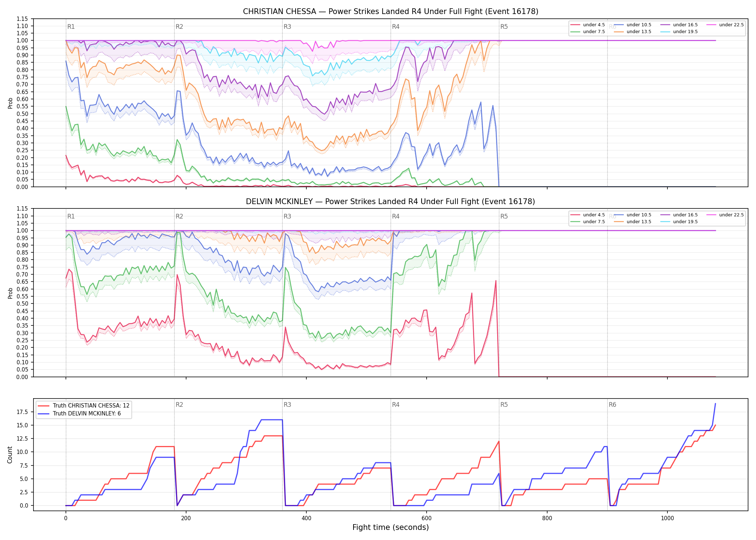Select 'under 4.5' legend entry in McKinley chart
Viewport: 756px width, 540px height.
[x=588, y=215]
